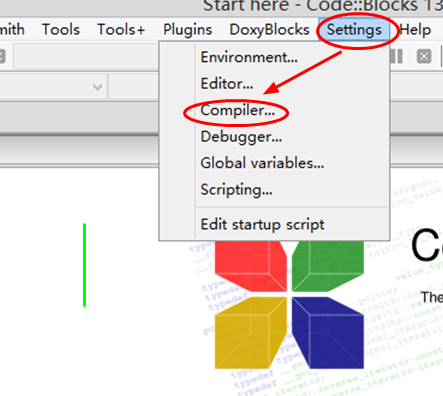This screenshot has width=443, height=396.
Task: Click the toolbar text input field
Action: point(87,56)
